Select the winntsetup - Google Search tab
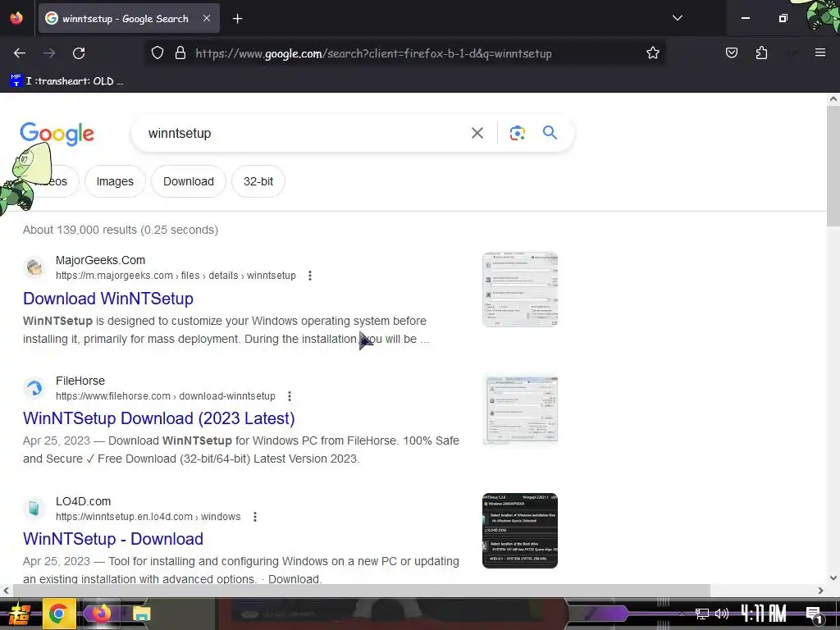This screenshot has width=840, height=630. tap(129, 18)
